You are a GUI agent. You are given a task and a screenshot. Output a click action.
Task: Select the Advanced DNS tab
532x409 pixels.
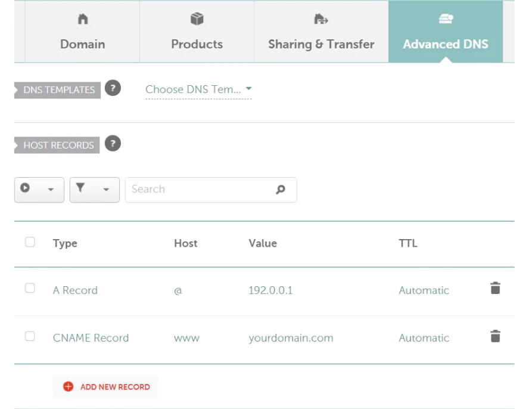tap(446, 32)
